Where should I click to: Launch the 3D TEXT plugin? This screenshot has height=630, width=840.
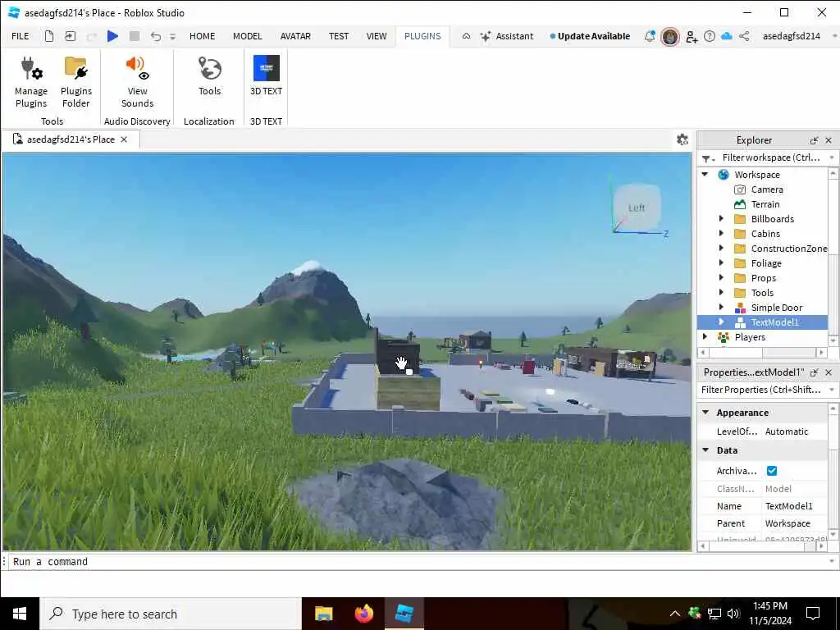click(267, 76)
